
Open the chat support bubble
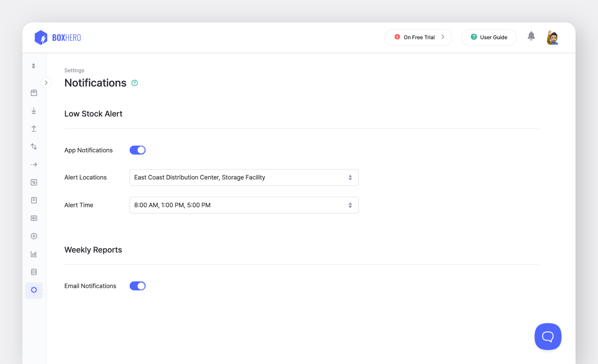coord(548,336)
